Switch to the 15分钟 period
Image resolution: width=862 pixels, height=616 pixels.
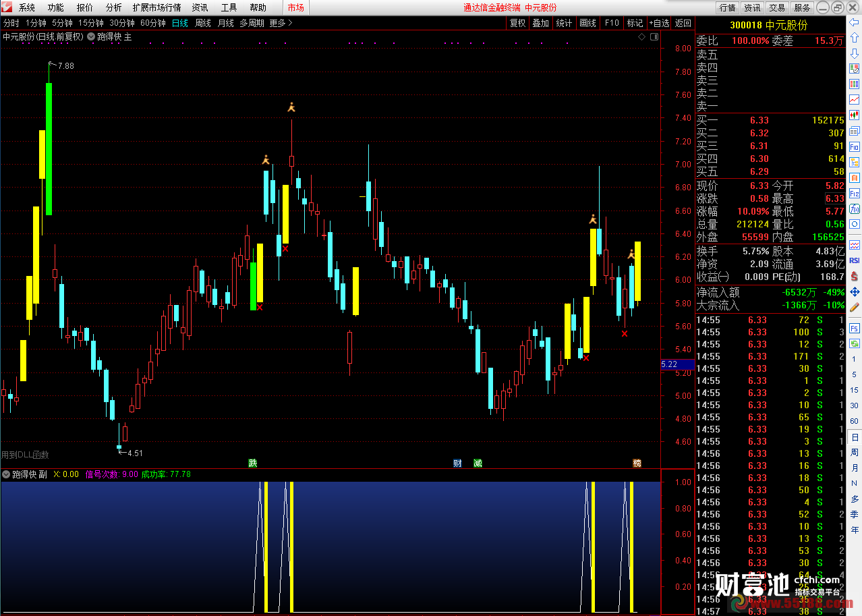point(91,23)
